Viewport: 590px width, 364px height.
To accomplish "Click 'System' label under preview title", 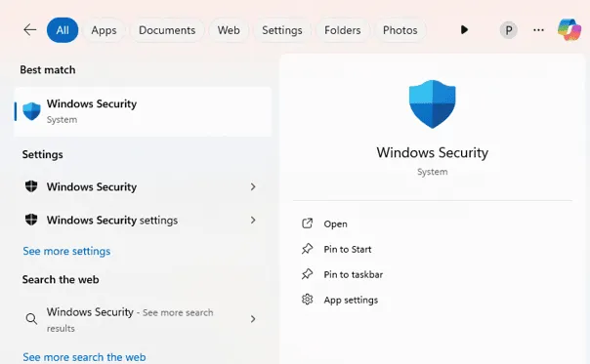I will point(433,172).
